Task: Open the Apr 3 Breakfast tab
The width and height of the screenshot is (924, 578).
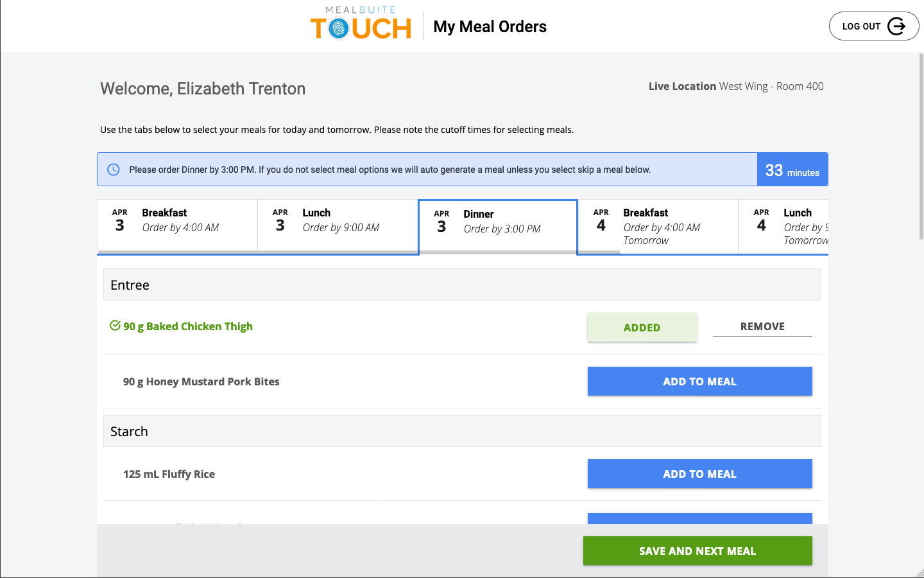Action: point(177,225)
